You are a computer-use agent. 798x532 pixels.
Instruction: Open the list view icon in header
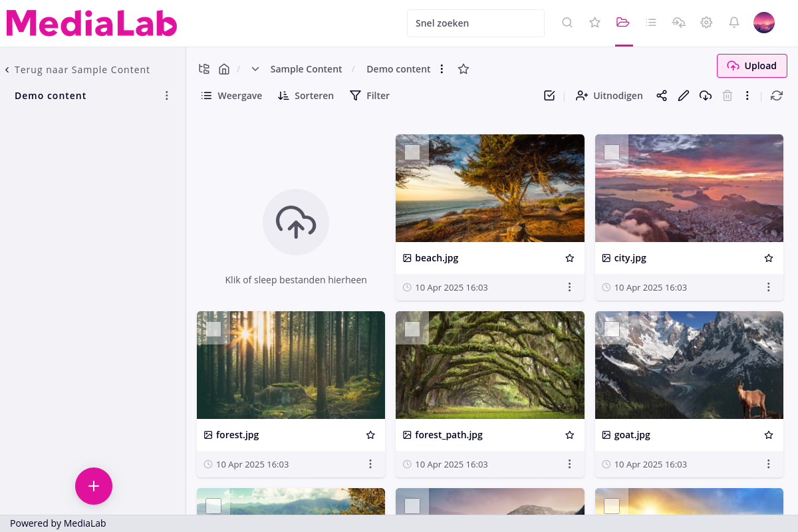(651, 23)
